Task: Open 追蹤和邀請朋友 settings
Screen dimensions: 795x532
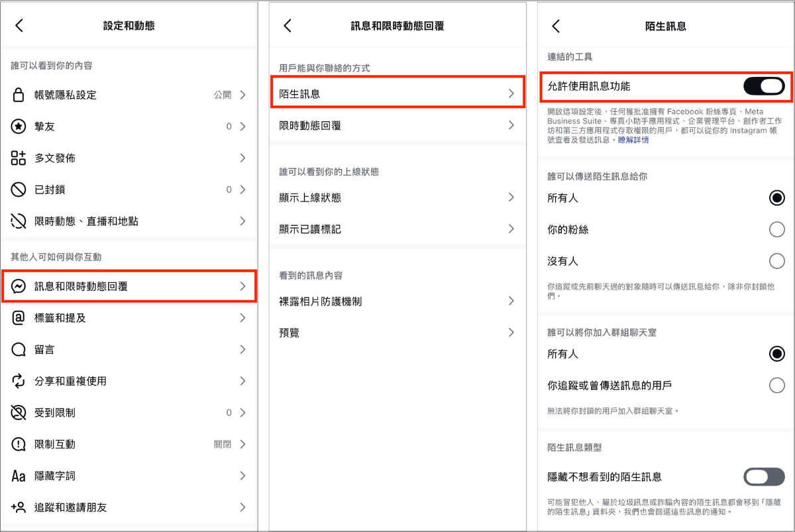Action: tap(129, 507)
